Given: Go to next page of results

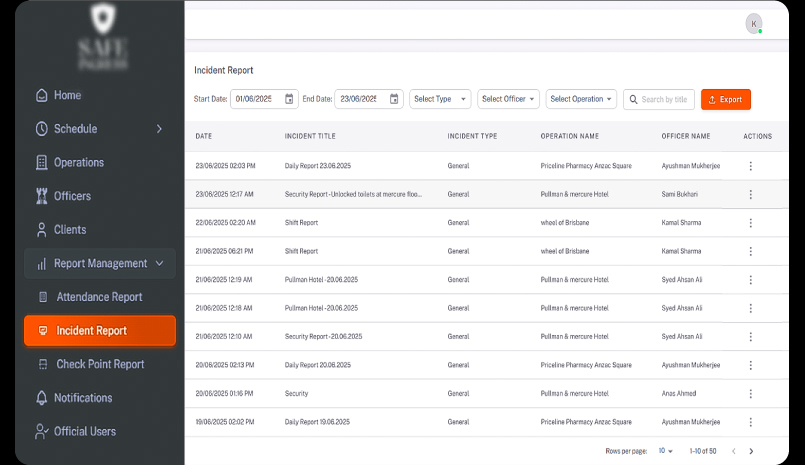Looking at the screenshot, I should coord(751,451).
